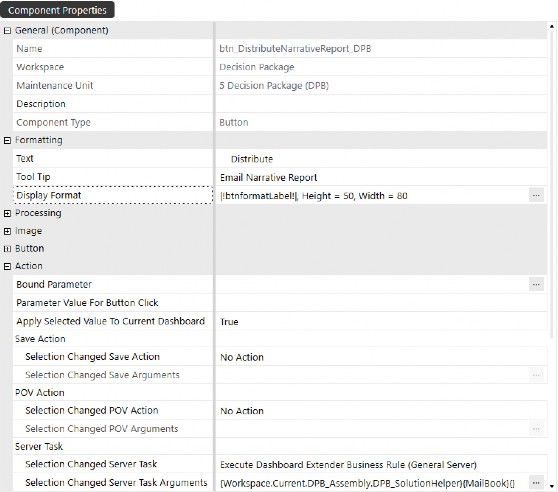This screenshot has height=492, width=558.
Task: Collapse the General (Component) section
Action: [7, 31]
